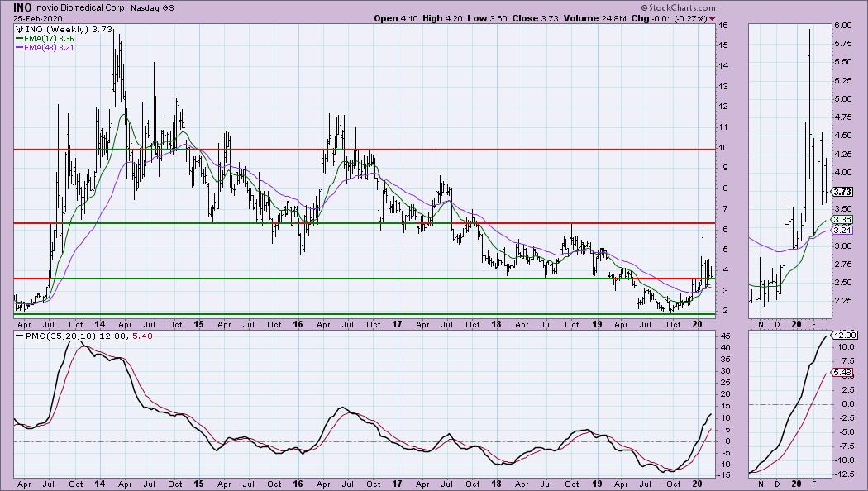Click the boxed 3.73 last price label

tap(842, 192)
